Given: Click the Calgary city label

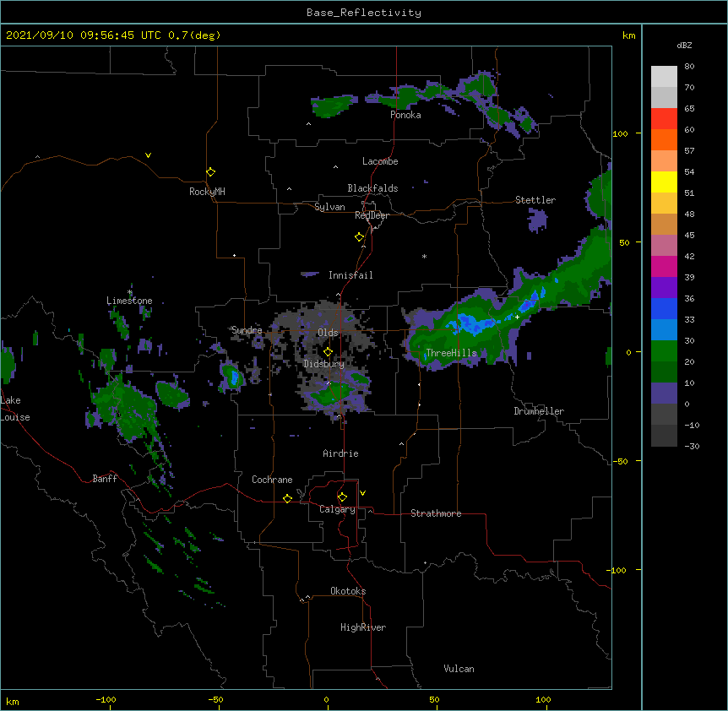Looking at the screenshot, I should [x=337, y=509].
